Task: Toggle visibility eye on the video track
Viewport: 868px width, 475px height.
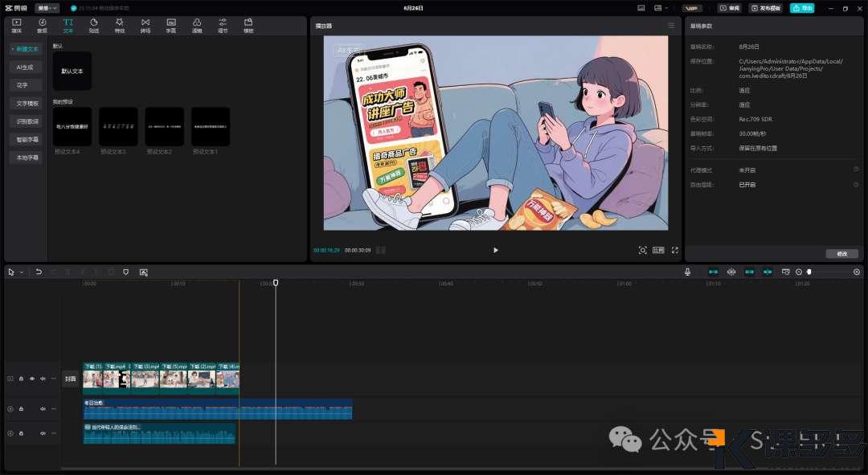Action: [x=32, y=379]
